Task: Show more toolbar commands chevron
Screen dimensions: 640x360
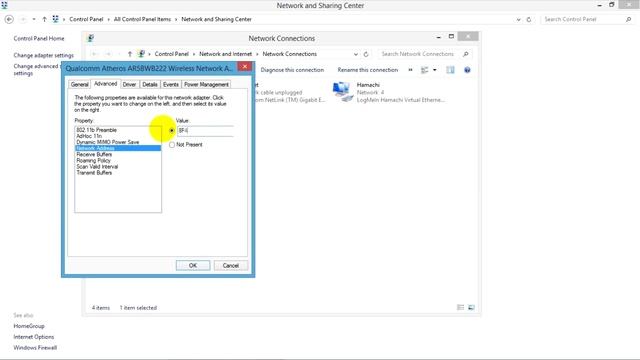Action: tap(410, 70)
